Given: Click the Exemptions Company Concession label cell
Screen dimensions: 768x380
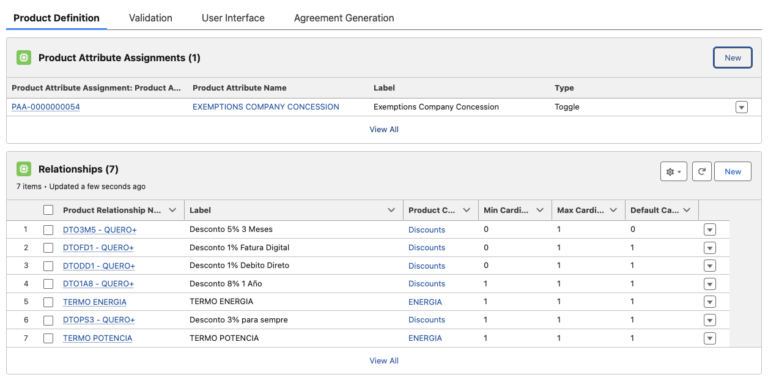Looking at the screenshot, I should click(x=436, y=107).
